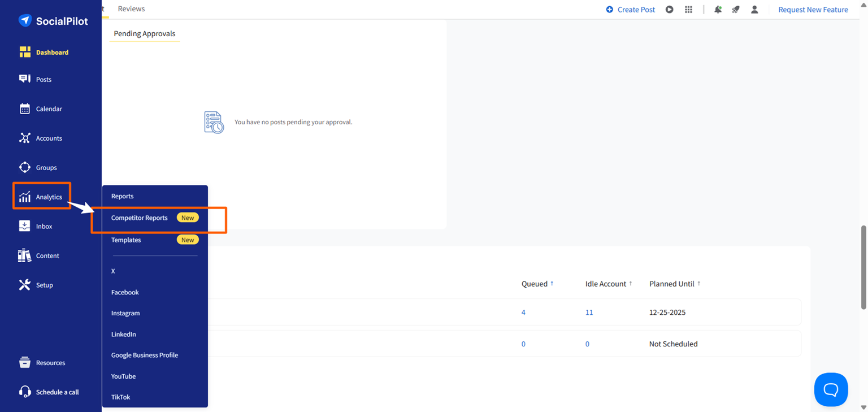Click Posts label in sidebar

(x=44, y=79)
